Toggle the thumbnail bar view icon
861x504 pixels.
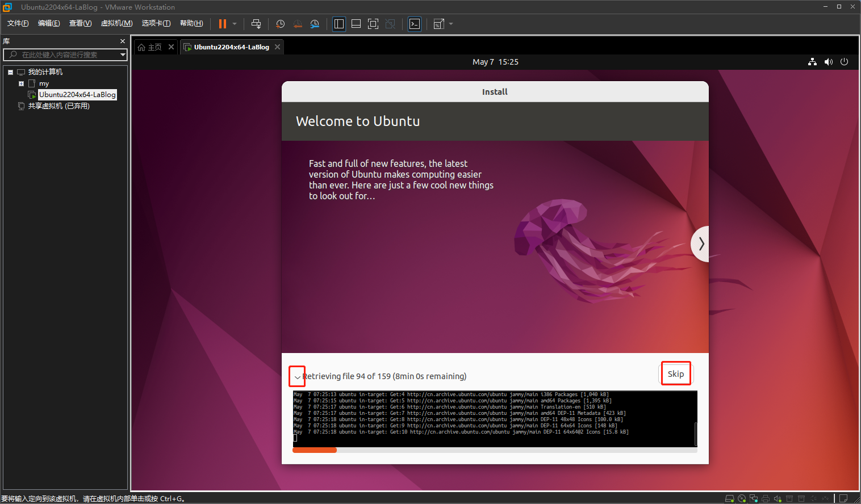(356, 24)
